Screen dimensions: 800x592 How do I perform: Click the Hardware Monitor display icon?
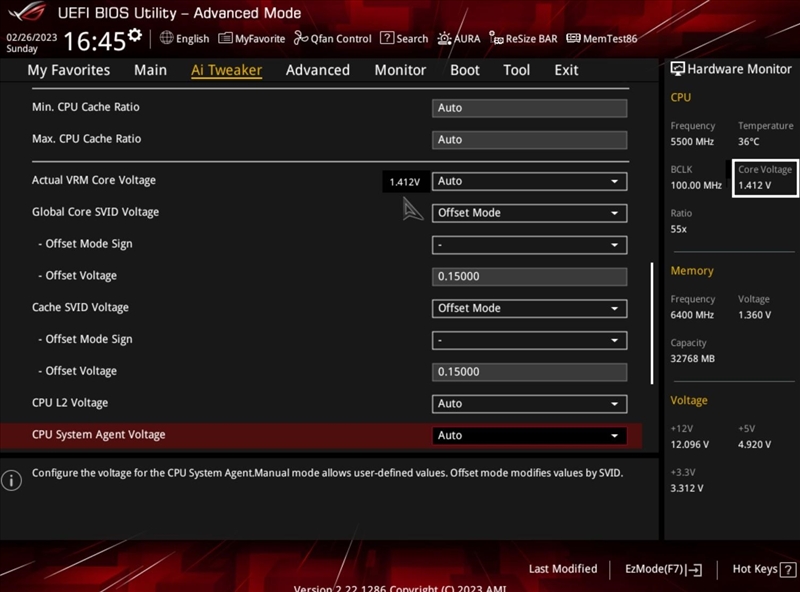click(x=678, y=69)
